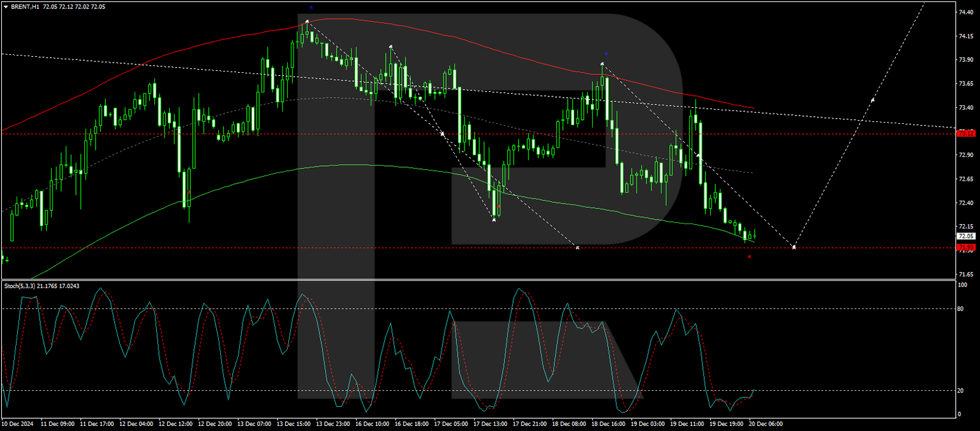Click the white 72.05 current price tag

point(966,236)
